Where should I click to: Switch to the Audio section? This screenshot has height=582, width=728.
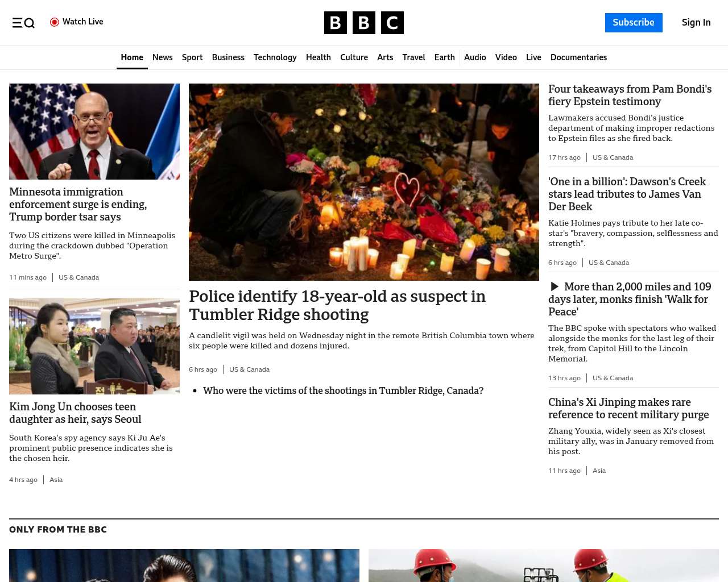pyautogui.click(x=475, y=57)
